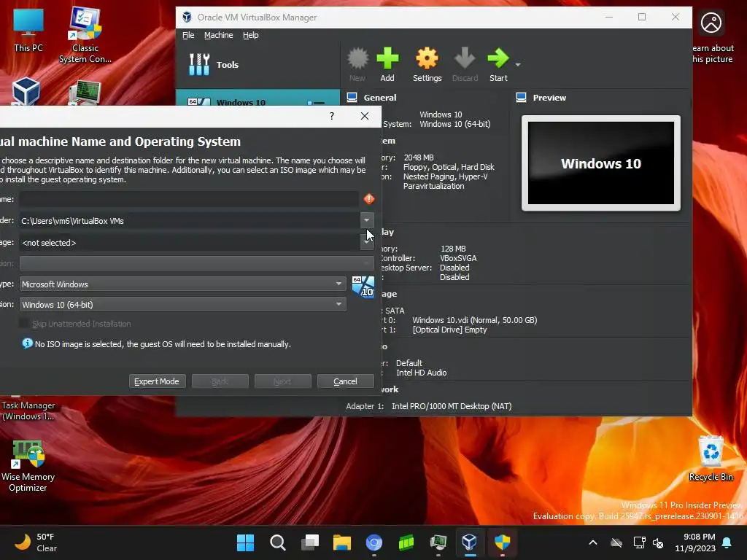Click the network tray icon
The height and width of the screenshot is (560, 747).
(x=639, y=542)
